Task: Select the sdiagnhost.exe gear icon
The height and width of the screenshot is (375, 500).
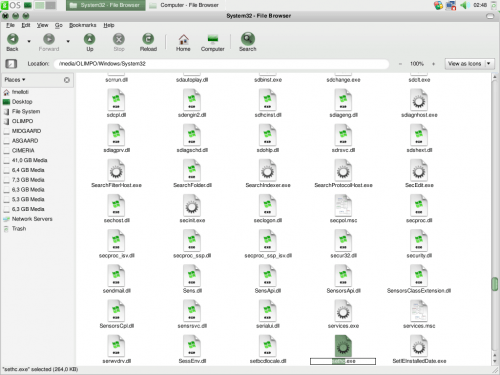Action: [x=419, y=100]
